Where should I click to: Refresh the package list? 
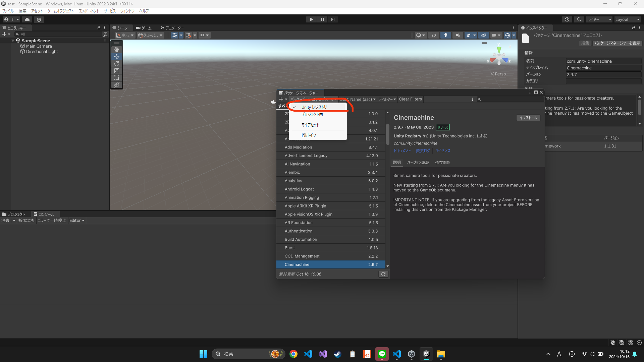click(x=383, y=274)
